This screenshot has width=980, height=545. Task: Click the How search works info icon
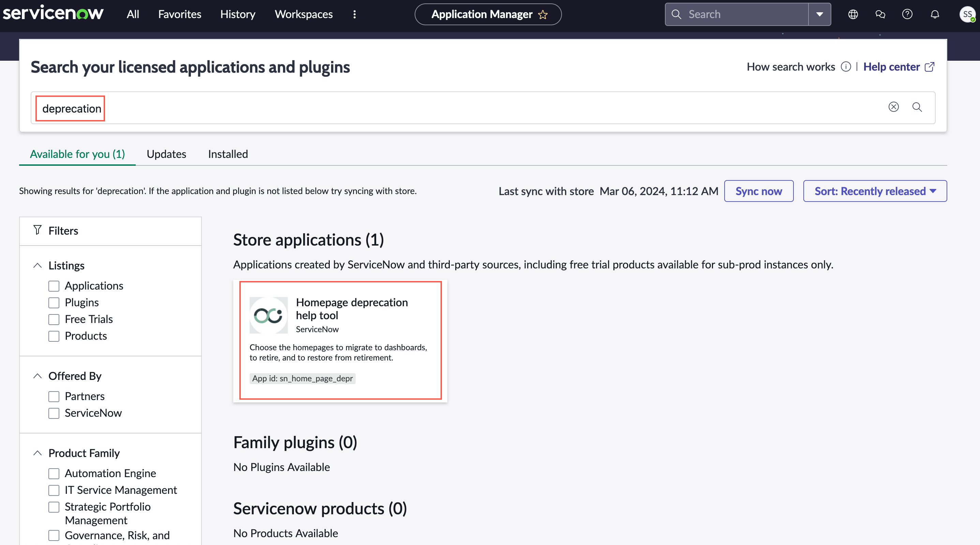[845, 67]
